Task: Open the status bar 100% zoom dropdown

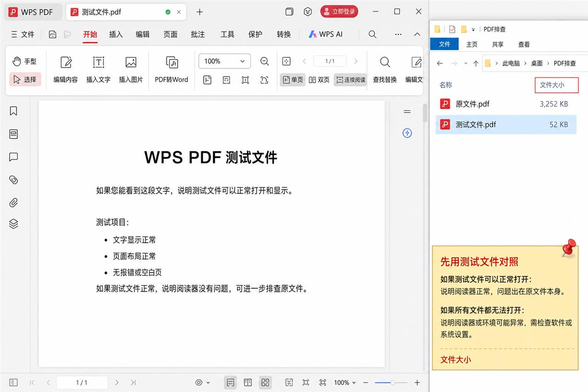Action: (345, 382)
